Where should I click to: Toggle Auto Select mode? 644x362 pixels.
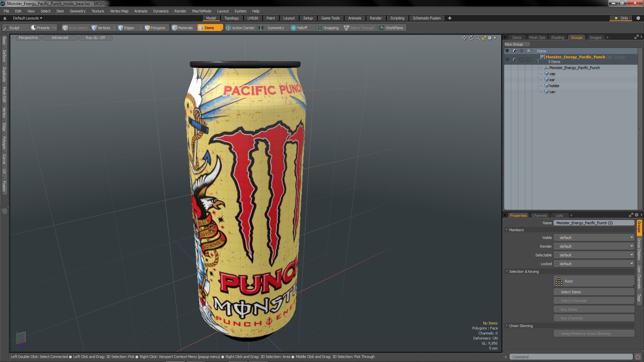(x=75, y=28)
